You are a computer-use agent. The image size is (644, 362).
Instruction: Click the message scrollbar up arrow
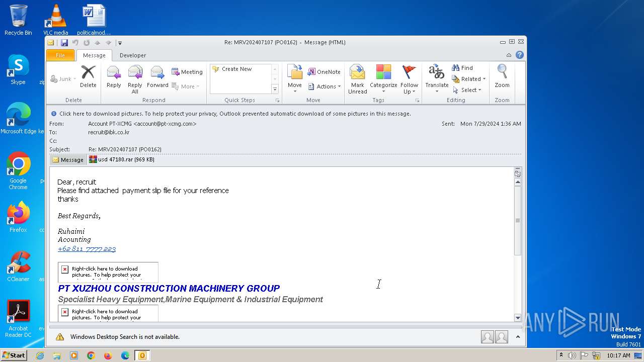pyautogui.click(x=518, y=182)
